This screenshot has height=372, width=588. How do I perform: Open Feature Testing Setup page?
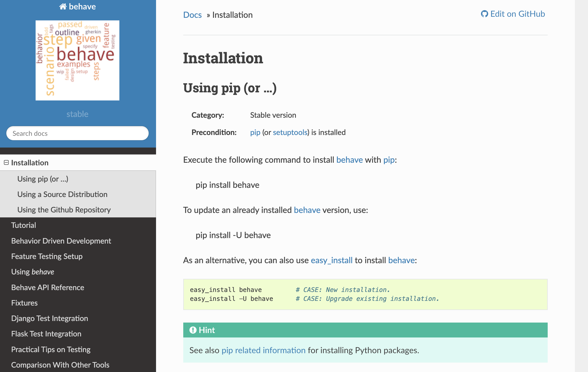pyautogui.click(x=47, y=256)
